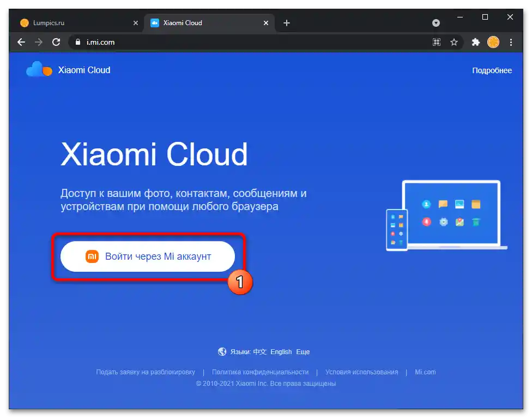Close the browser window
Viewport: 532px width, 418px height.
(x=510, y=17)
